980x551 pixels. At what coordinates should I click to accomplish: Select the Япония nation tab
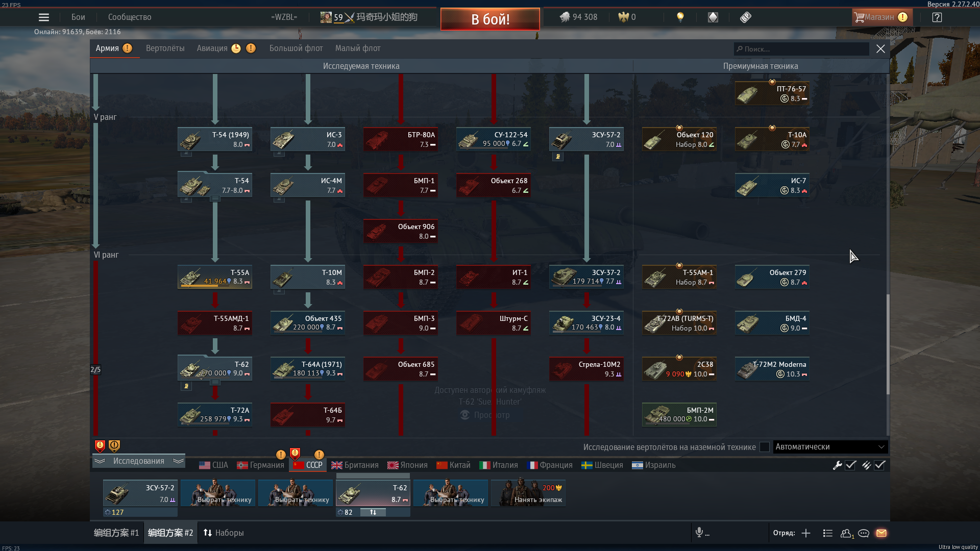tap(407, 465)
